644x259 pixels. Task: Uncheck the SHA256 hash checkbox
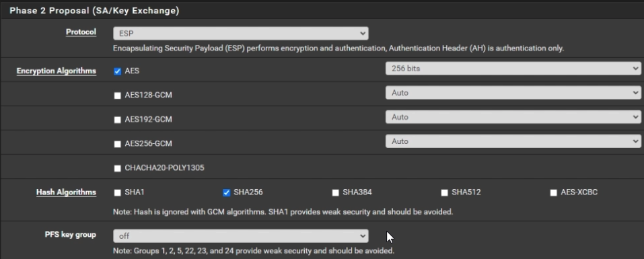pos(226,192)
